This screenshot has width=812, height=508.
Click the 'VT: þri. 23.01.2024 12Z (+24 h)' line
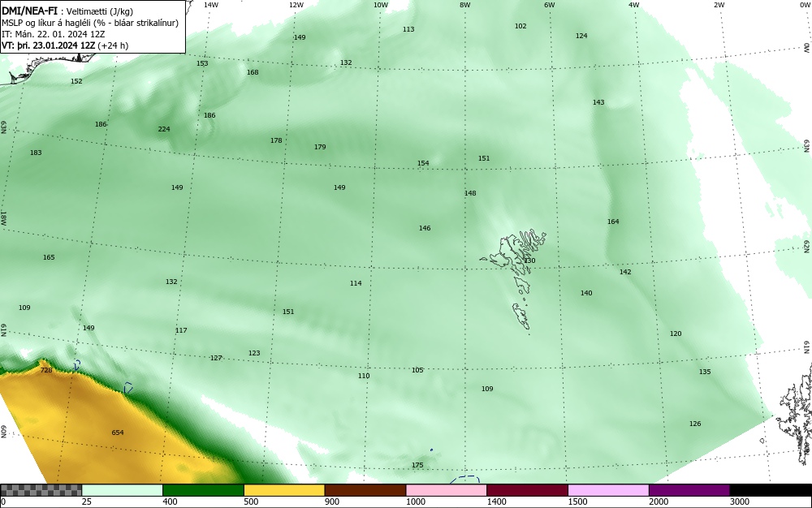tap(65, 45)
